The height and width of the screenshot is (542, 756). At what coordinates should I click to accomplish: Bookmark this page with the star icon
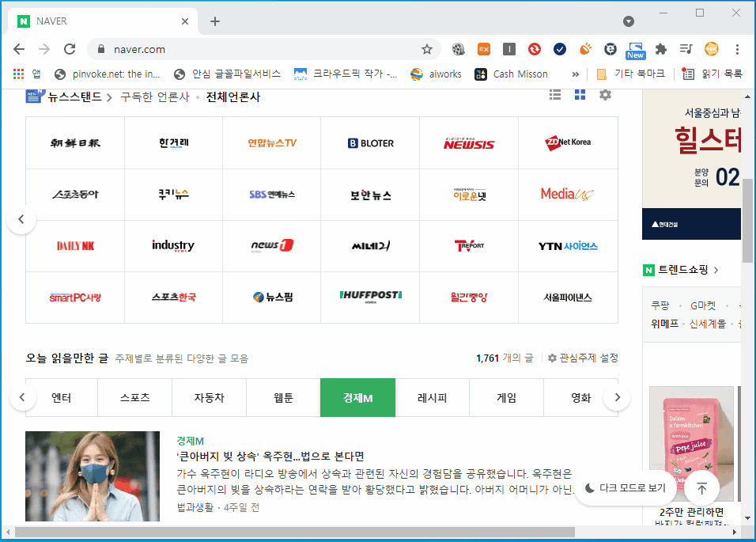(x=427, y=49)
